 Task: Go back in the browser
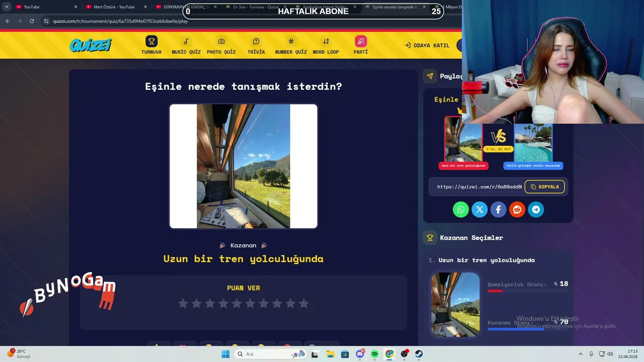[x=8, y=21]
